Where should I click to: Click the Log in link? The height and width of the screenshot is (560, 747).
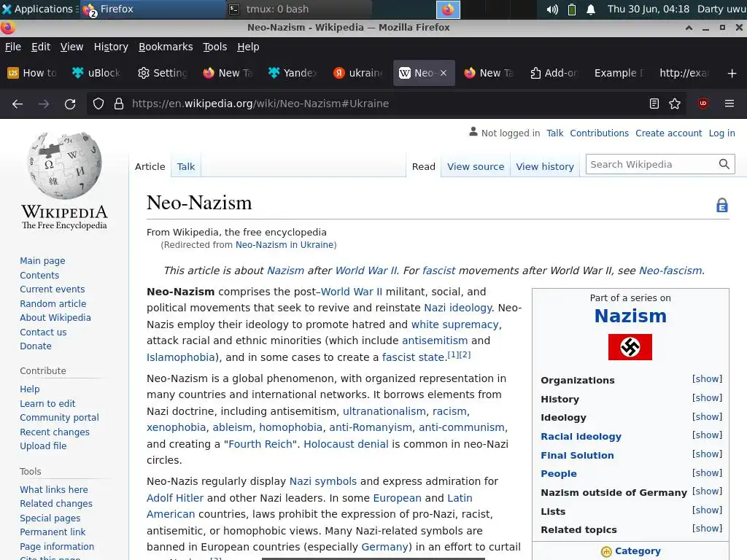coord(721,133)
